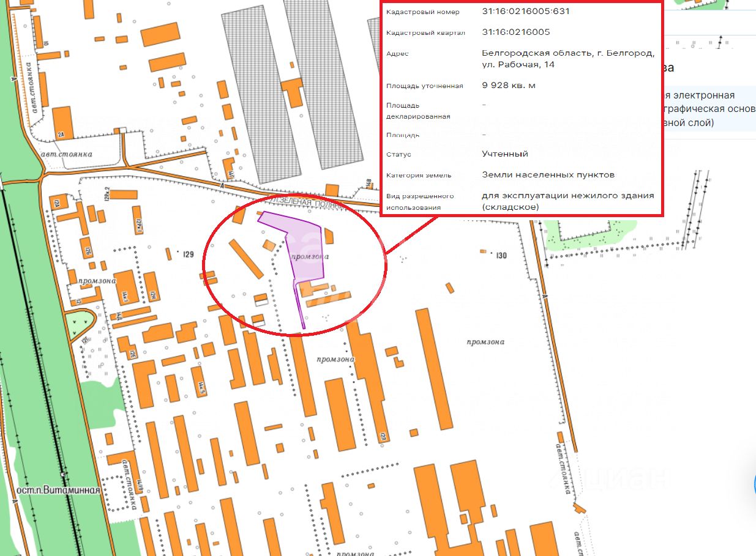
Task: Click the Учтенный status value
Action: [x=505, y=154]
